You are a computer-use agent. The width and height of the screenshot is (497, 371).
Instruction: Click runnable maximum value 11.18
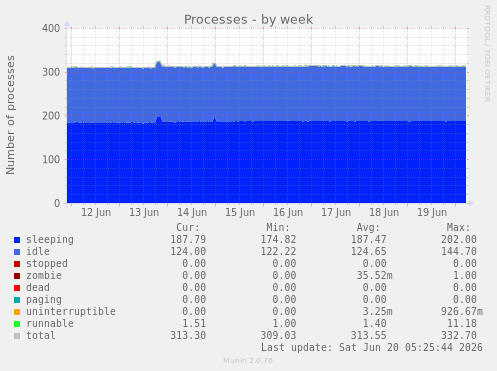click(x=462, y=323)
